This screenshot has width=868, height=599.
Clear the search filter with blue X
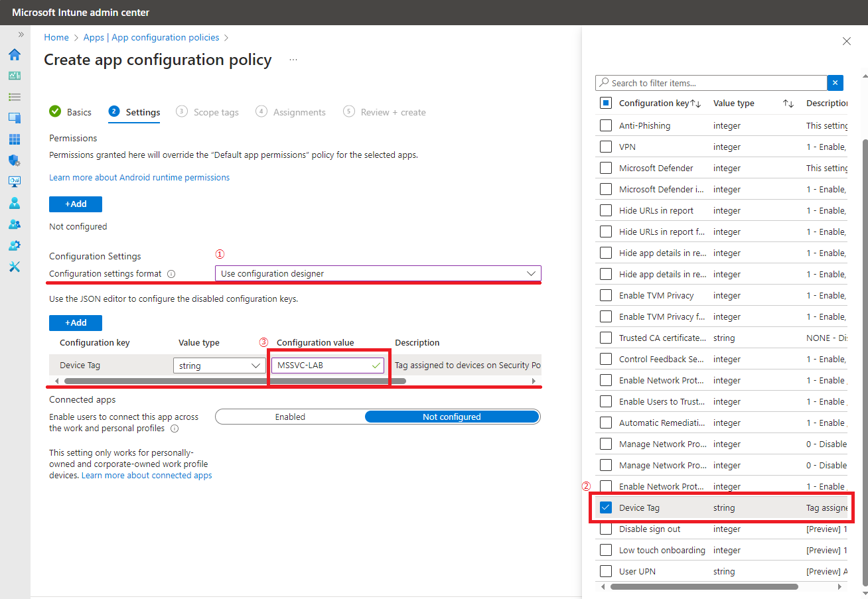(x=835, y=83)
